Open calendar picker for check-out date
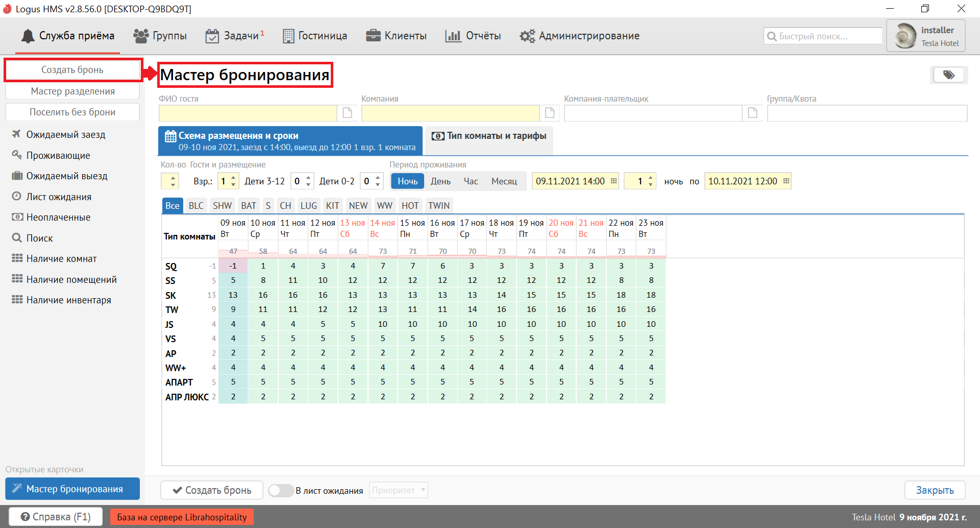 point(786,181)
